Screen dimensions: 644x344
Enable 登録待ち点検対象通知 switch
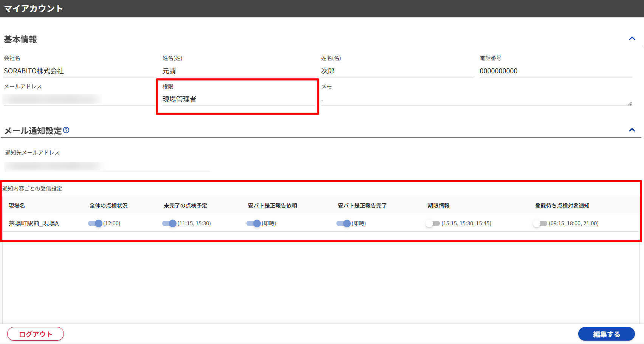point(540,223)
